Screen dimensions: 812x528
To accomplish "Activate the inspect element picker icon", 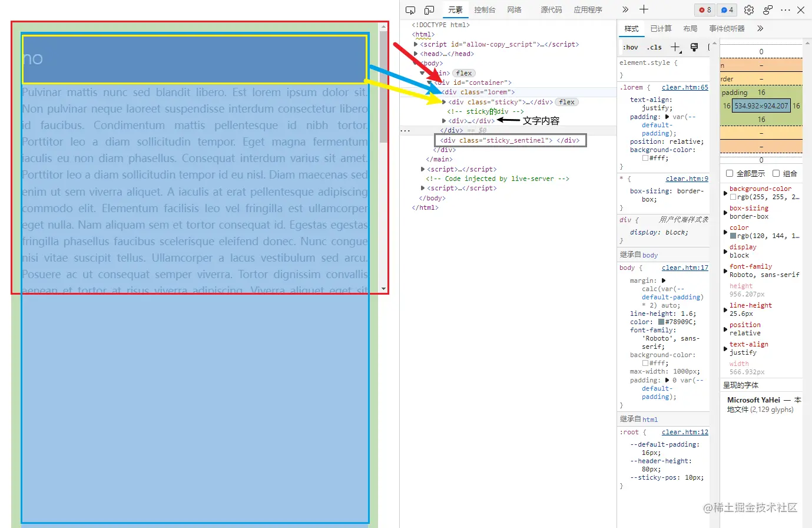I will pos(411,10).
